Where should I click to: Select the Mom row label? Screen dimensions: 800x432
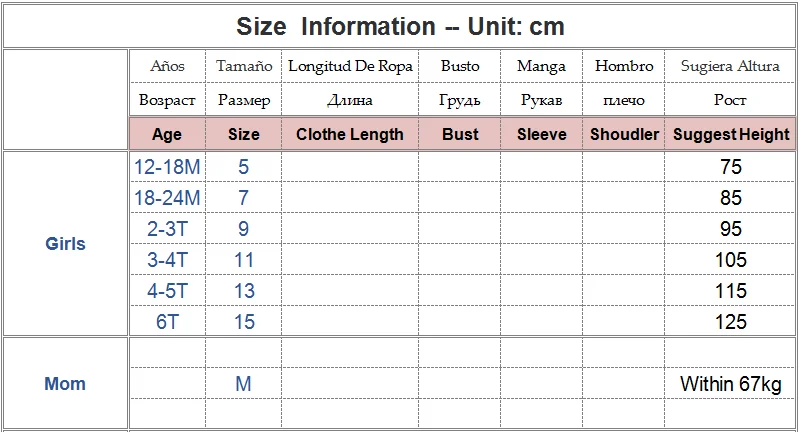click(65, 384)
